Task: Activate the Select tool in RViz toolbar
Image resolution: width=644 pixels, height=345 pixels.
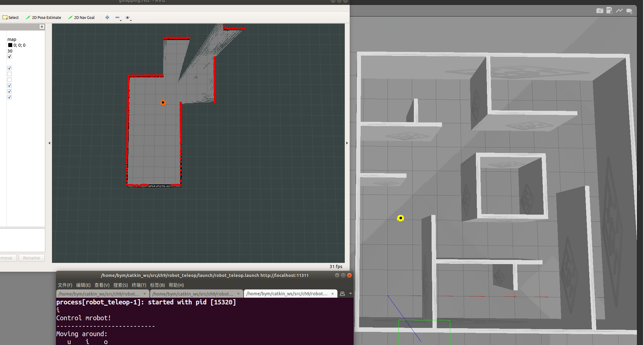Action: (11, 17)
